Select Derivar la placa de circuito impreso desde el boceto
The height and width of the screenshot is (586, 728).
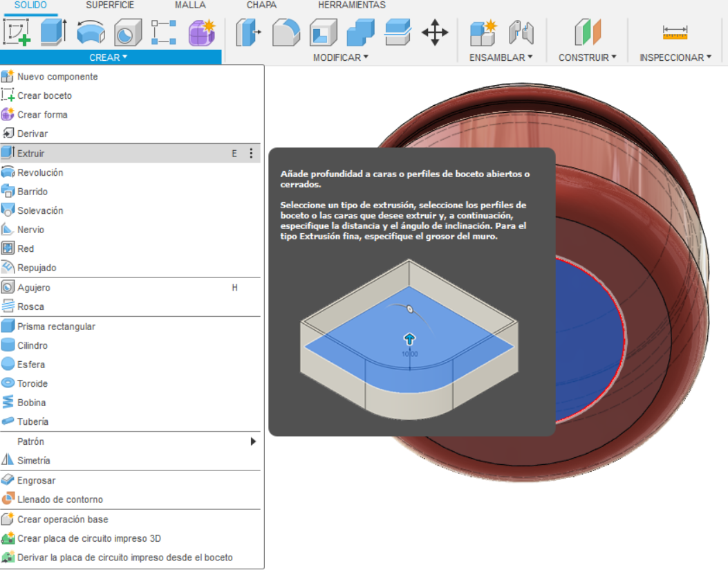(131, 558)
